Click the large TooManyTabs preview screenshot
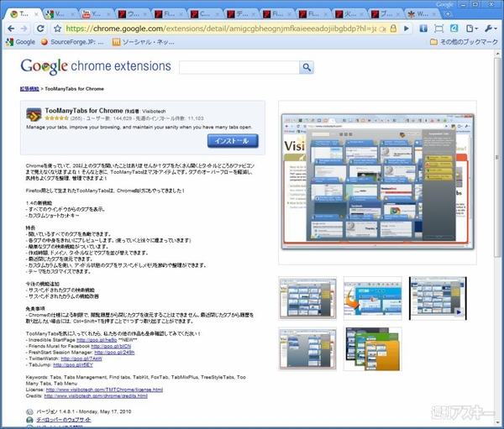 (377, 181)
